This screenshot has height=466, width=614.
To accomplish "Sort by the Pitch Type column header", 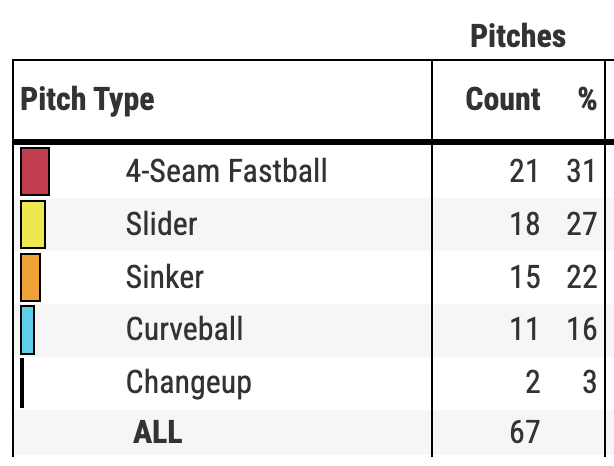I will [x=88, y=100].
